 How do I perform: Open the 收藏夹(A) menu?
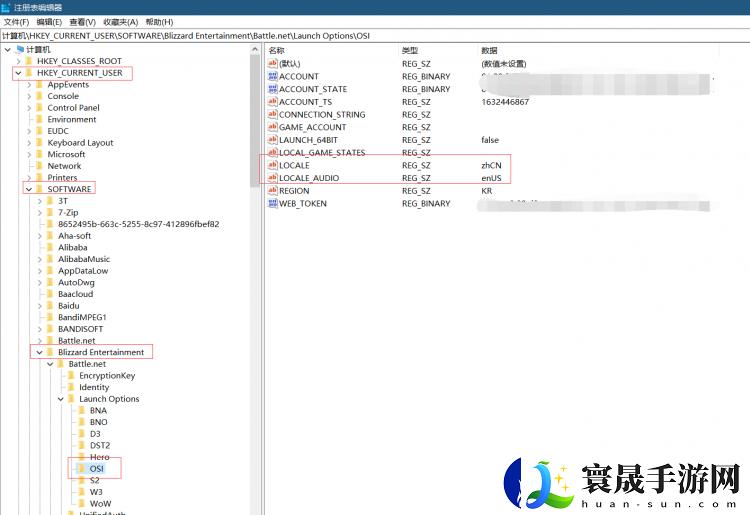tap(121, 22)
